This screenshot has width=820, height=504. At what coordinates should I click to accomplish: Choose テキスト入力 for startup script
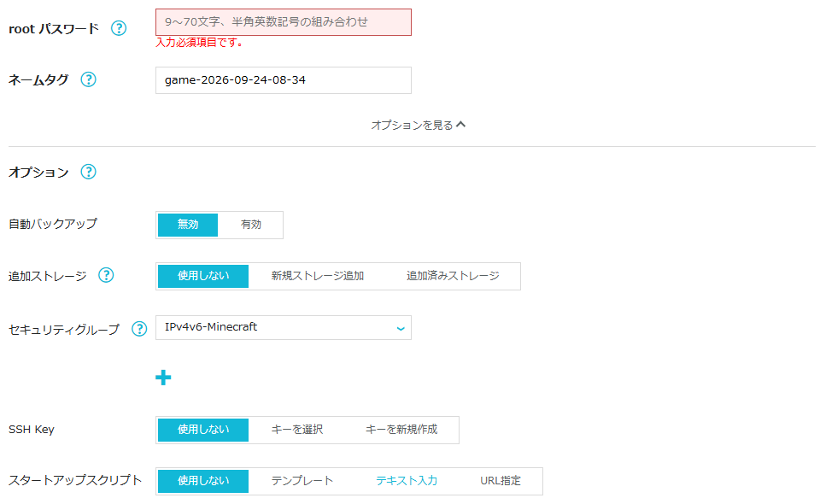tap(407, 481)
